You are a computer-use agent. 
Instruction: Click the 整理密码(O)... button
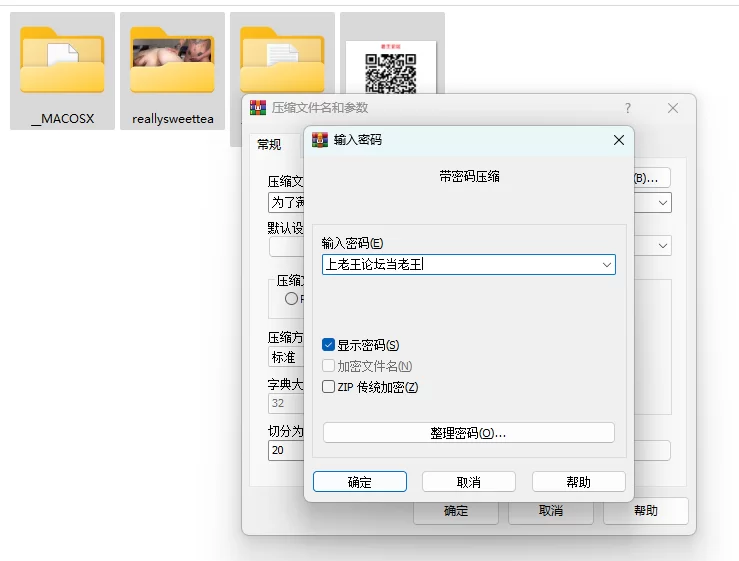pyautogui.click(x=468, y=433)
